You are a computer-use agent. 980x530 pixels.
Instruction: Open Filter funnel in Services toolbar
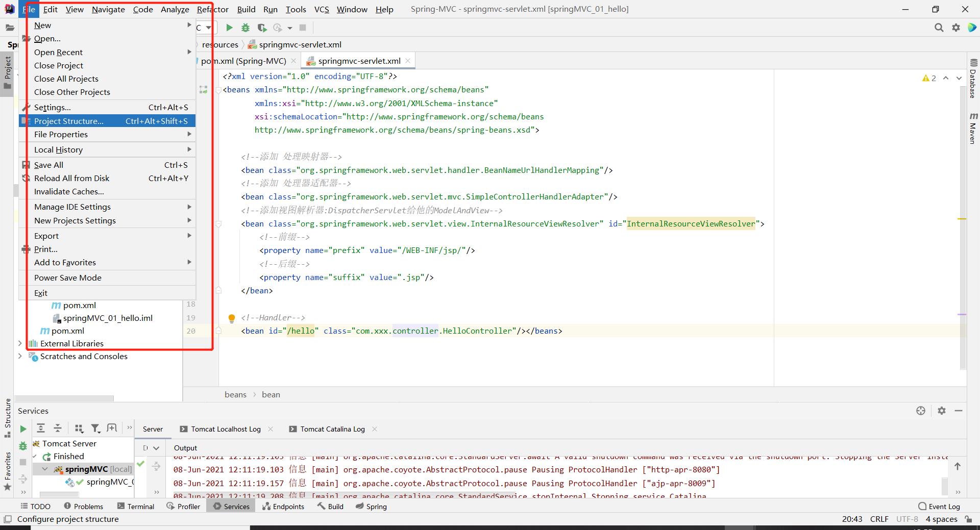click(95, 428)
